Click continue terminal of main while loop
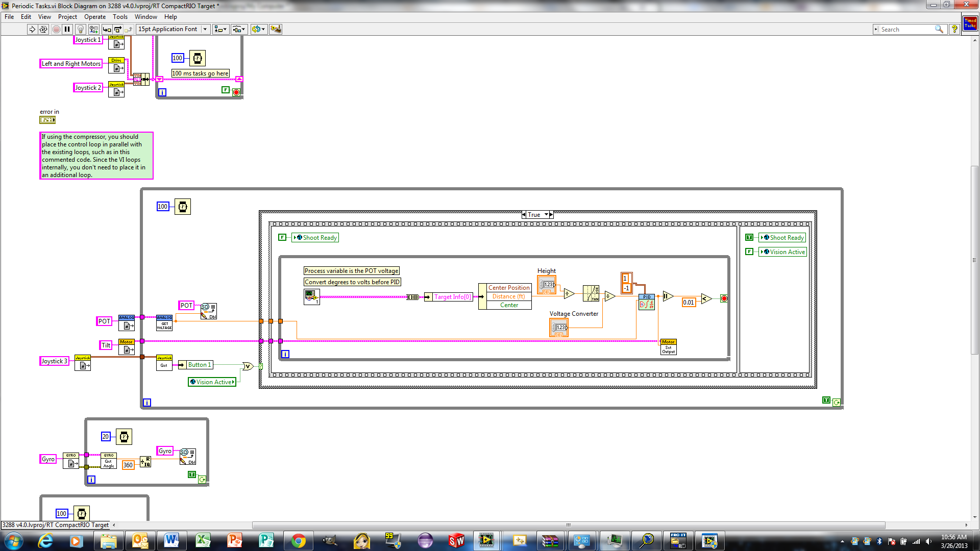The image size is (980, 551). pyautogui.click(x=837, y=403)
